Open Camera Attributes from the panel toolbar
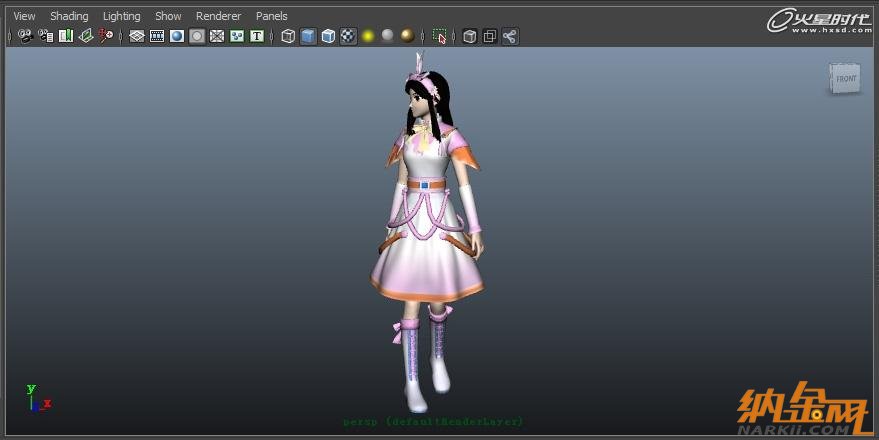 [x=46, y=36]
